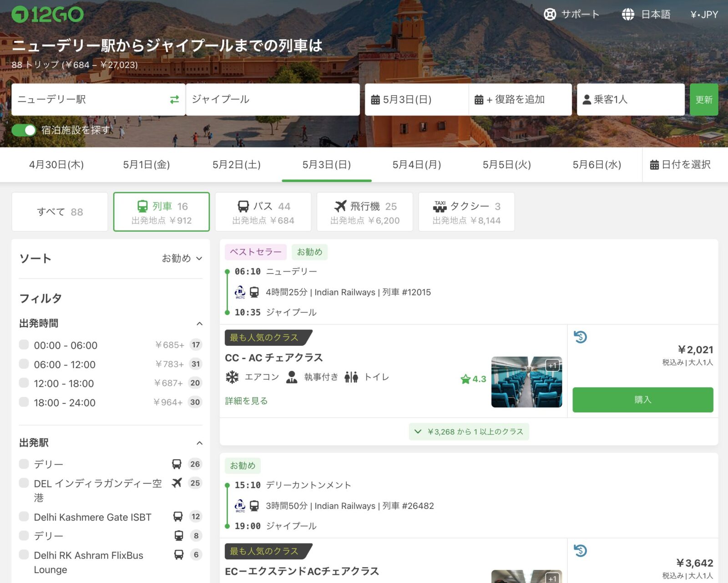Open the CC chair class seat photo thumbnail
This screenshot has height=583, width=728.
pos(526,382)
